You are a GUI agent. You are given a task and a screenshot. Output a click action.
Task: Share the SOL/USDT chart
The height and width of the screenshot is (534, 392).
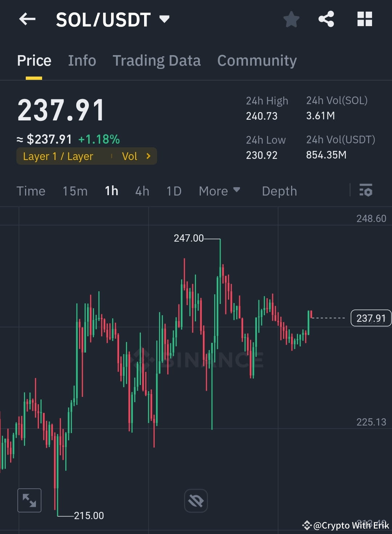tap(326, 19)
